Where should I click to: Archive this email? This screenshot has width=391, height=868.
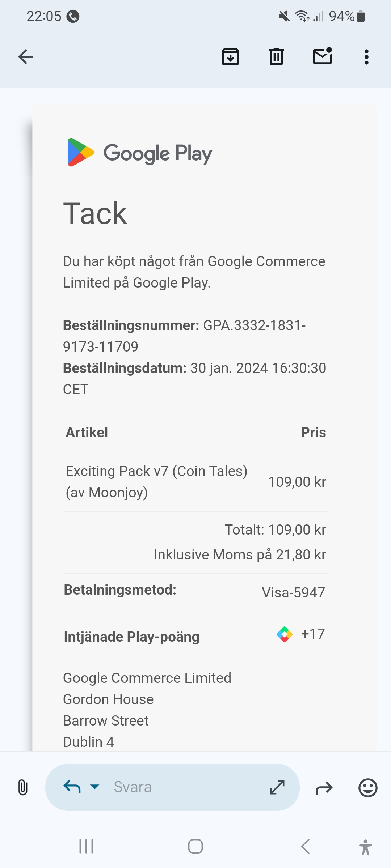point(230,57)
